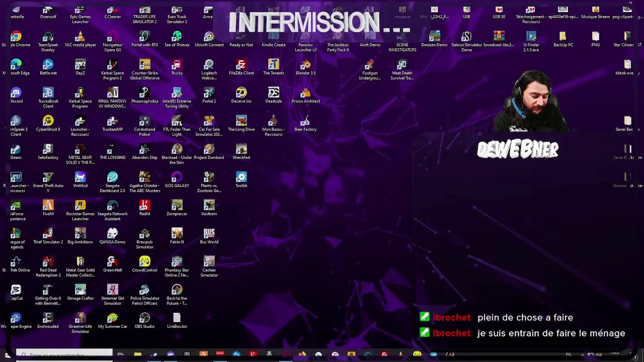The image size is (644, 362).
Task: Launch CyberGhost 8 shortcut
Action: (x=48, y=124)
